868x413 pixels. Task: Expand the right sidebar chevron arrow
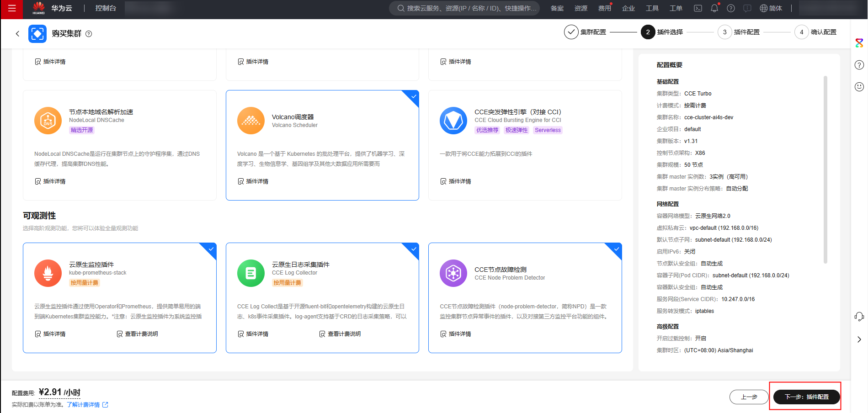point(859,339)
